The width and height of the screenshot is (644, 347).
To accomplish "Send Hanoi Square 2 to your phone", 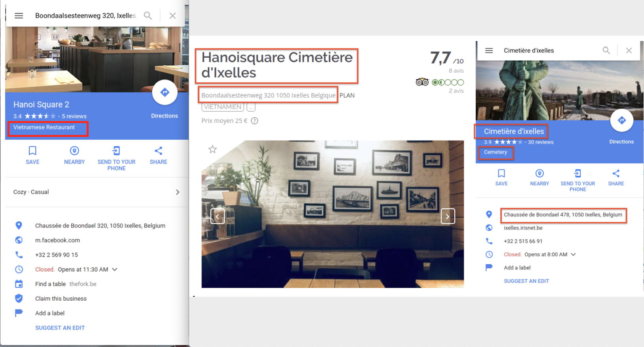I will click(116, 158).
